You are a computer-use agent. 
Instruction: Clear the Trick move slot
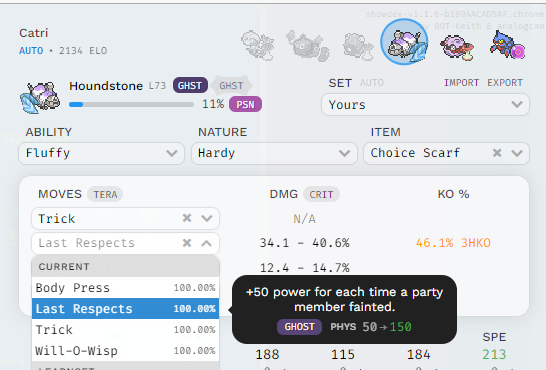187,218
